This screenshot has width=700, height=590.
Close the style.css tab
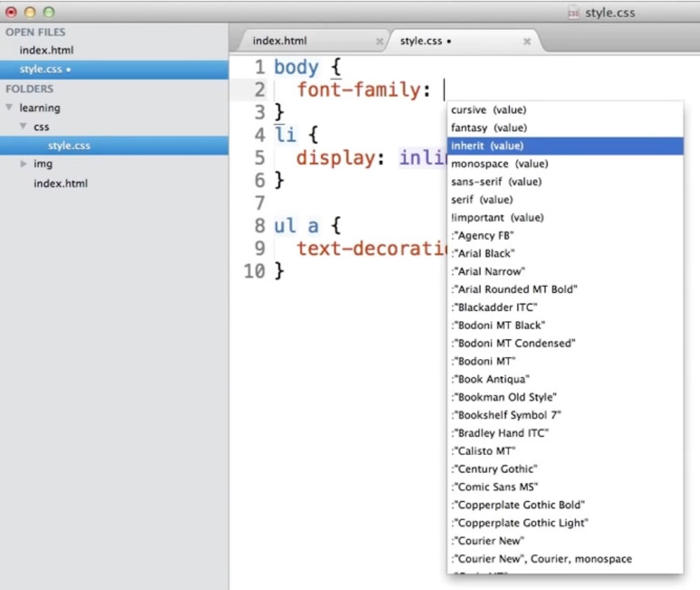coord(527,41)
